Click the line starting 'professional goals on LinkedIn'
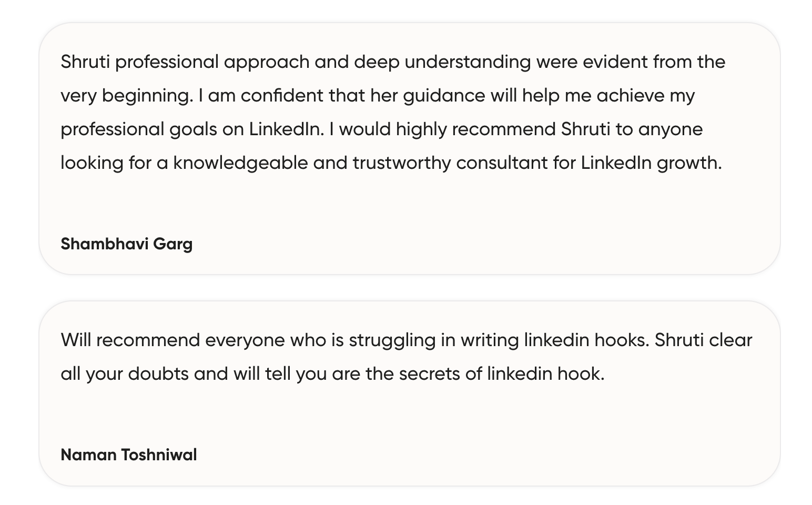The height and width of the screenshot is (505, 812). (382, 129)
